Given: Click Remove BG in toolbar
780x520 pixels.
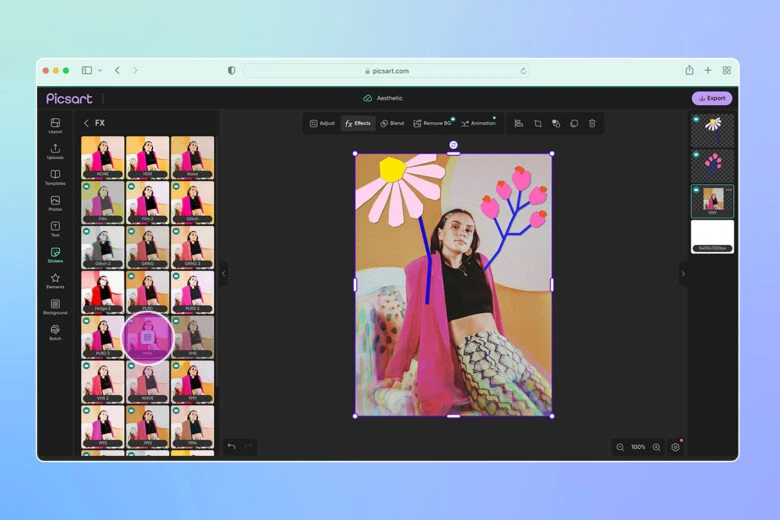Looking at the screenshot, I should 432,123.
